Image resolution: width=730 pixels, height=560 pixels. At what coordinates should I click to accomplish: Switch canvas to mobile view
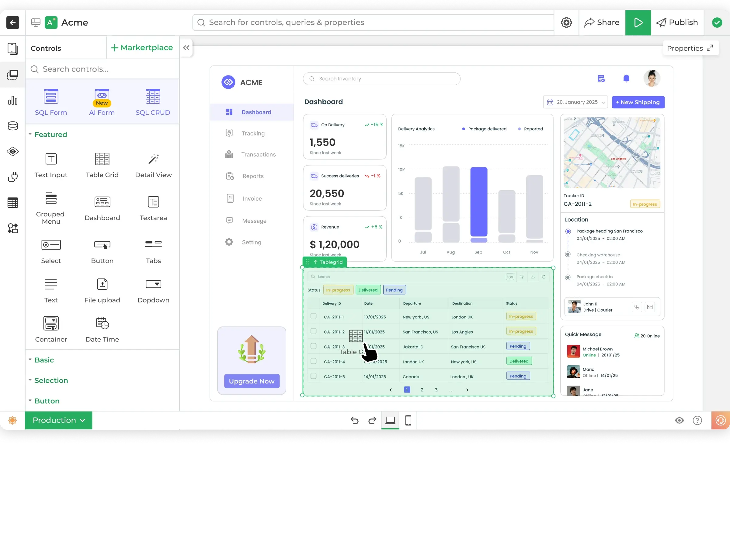tap(408, 420)
